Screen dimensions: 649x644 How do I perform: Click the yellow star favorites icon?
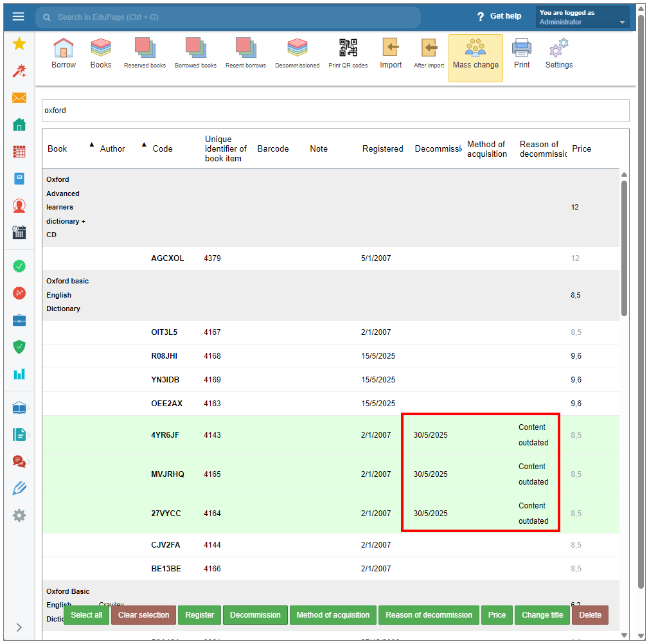(x=19, y=44)
